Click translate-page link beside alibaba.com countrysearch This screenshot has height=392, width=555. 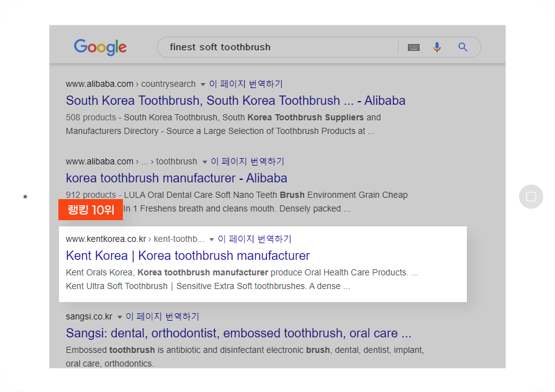pyautogui.click(x=246, y=84)
